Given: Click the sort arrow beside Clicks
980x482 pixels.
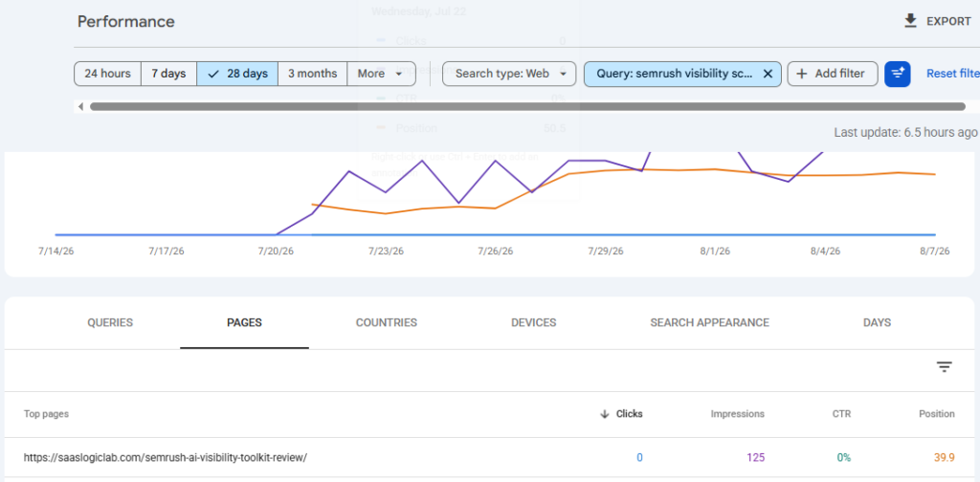Looking at the screenshot, I should click(605, 414).
